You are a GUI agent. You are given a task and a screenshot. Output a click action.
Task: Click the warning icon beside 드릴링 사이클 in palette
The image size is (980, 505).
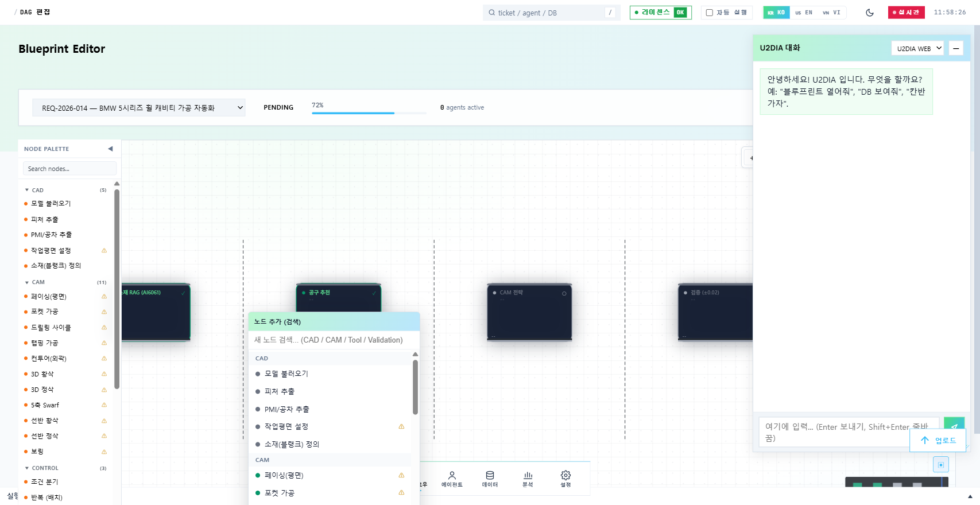click(x=104, y=328)
